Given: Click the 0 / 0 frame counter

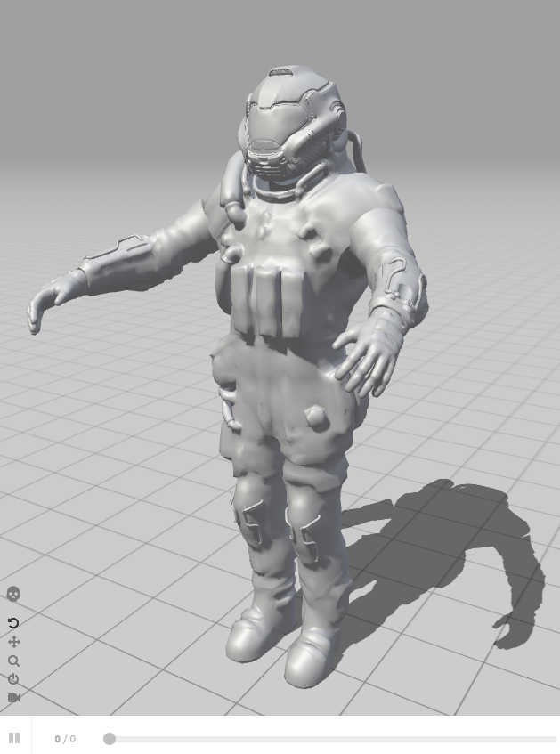Looking at the screenshot, I should click(x=65, y=739).
